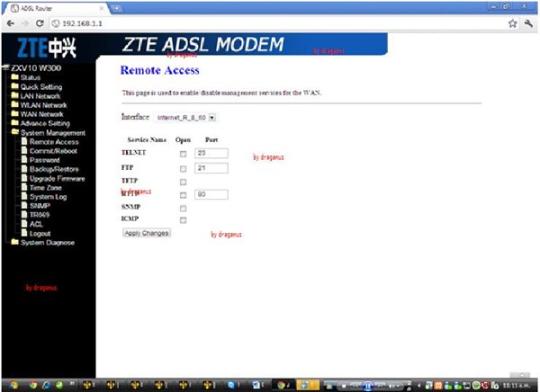Enable the FTP Open checkbox
540x392 pixels.
(183, 169)
